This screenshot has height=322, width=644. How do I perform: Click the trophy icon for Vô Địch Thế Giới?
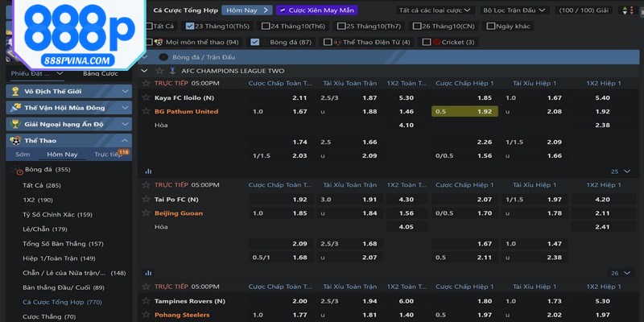pyautogui.click(x=17, y=91)
